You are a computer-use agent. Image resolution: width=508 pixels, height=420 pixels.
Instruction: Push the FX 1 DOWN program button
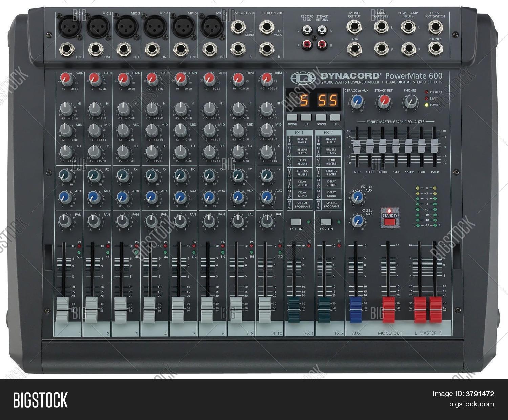tap(292, 117)
